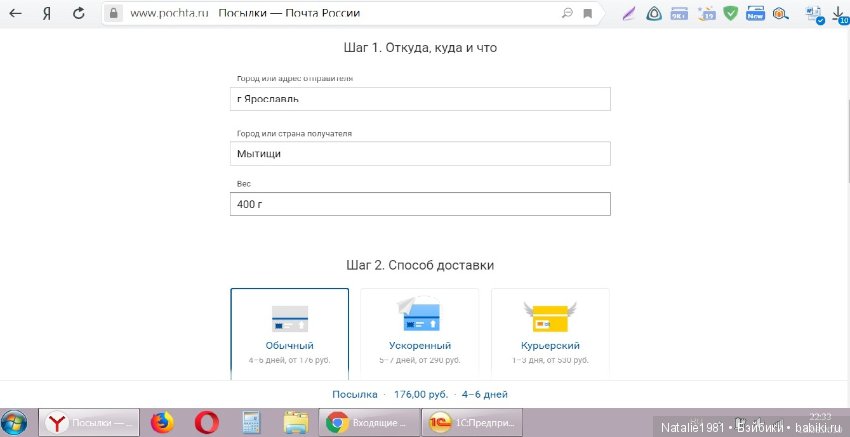Click '176,00 руб.' price in summary bar
Viewport: 850px width, 437px height.
coord(421,394)
